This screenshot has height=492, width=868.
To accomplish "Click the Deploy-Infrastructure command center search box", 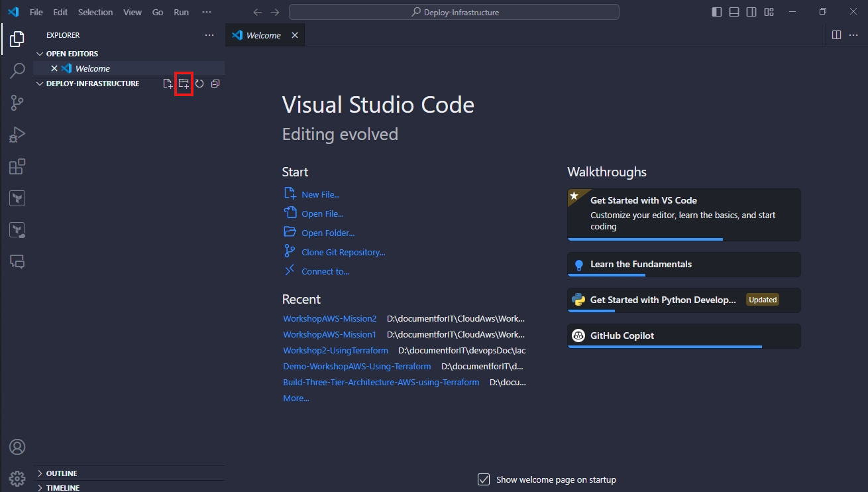I will pos(454,12).
